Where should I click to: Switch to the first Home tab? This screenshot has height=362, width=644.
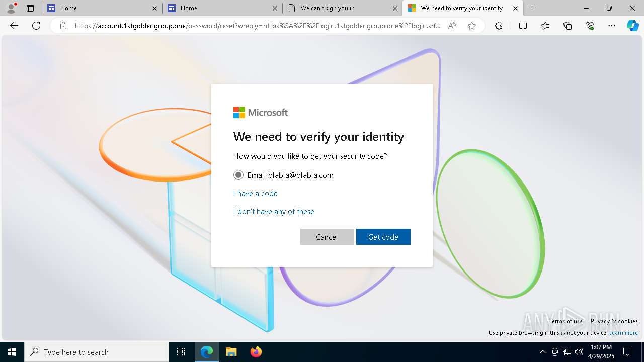click(x=102, y=8)
